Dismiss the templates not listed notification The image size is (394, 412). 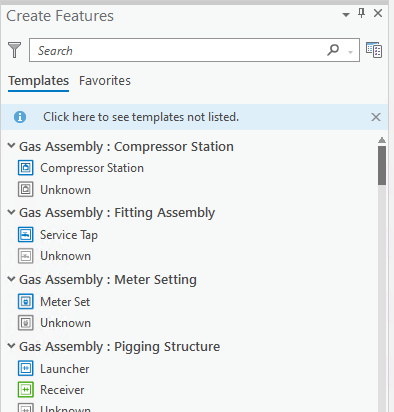click(376, 117)
